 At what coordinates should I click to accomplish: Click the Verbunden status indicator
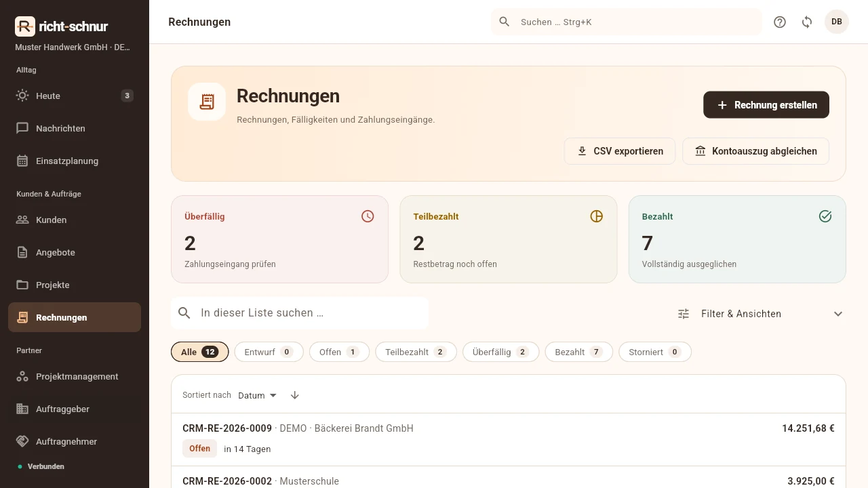pyautogui.click(x=41, y=466)
